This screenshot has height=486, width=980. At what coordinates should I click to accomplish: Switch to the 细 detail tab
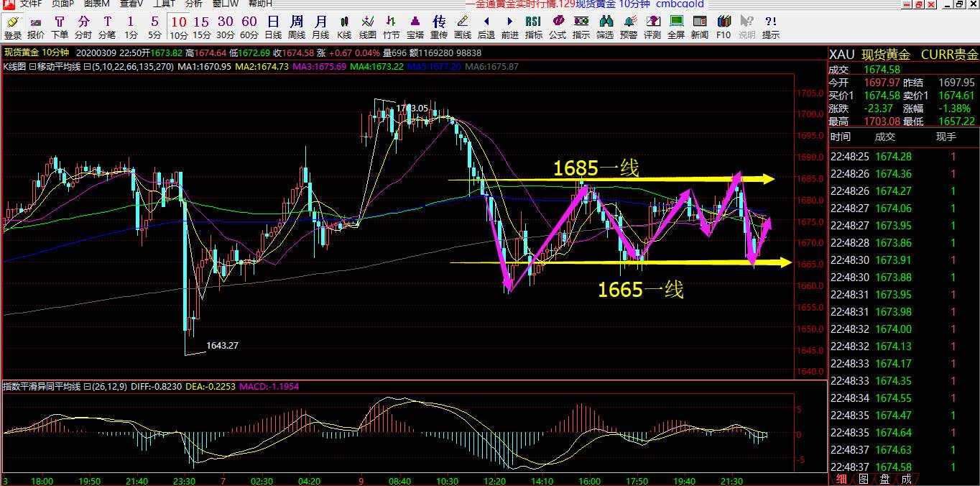[841, 480]
